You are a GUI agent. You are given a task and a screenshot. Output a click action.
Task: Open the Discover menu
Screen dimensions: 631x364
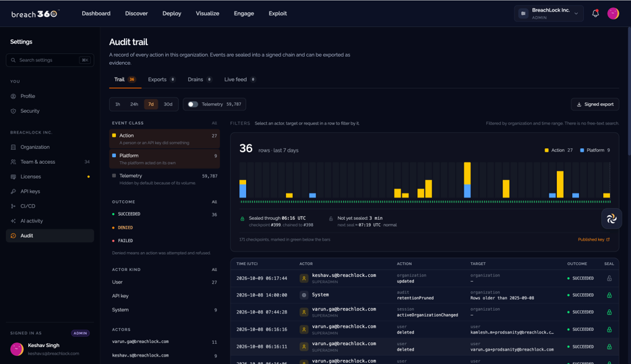[136, 13]
